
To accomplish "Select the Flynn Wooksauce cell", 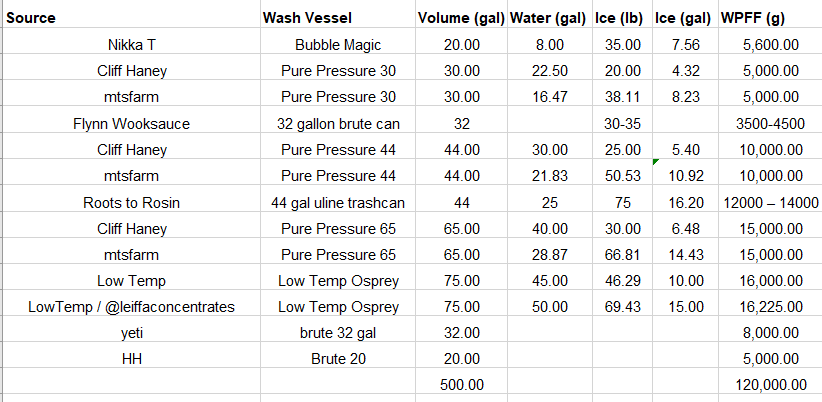I will coord(131,124).
